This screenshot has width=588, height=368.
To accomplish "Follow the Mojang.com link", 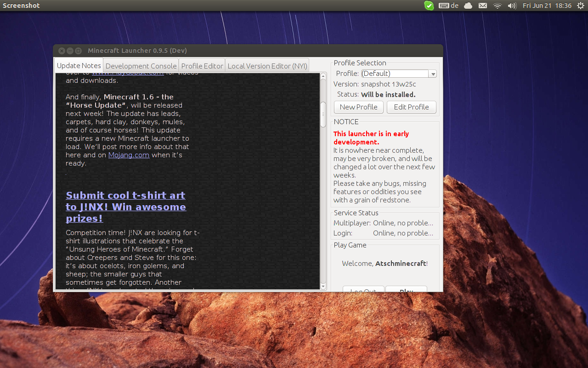I will 129,155.
